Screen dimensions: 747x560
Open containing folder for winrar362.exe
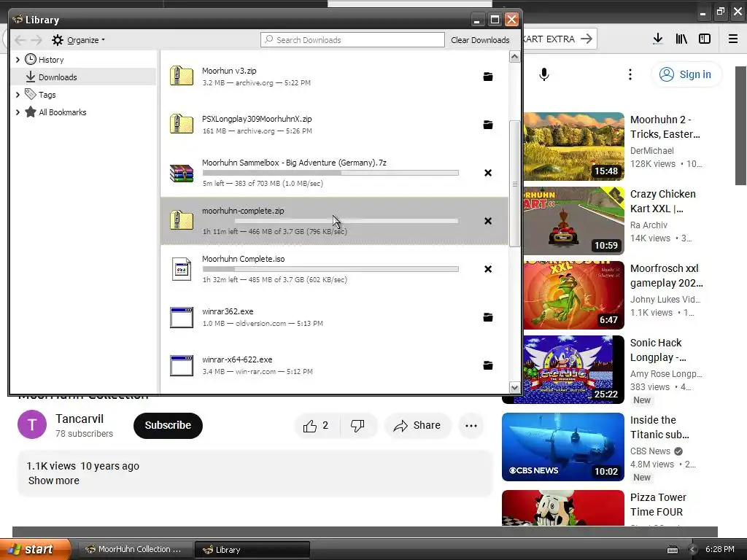tap(488, 317)
